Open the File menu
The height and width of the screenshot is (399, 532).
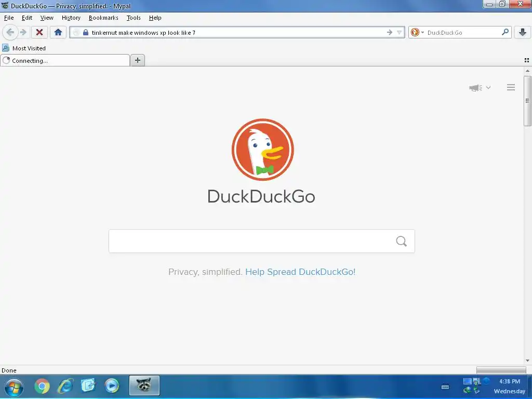pos(9,18)
